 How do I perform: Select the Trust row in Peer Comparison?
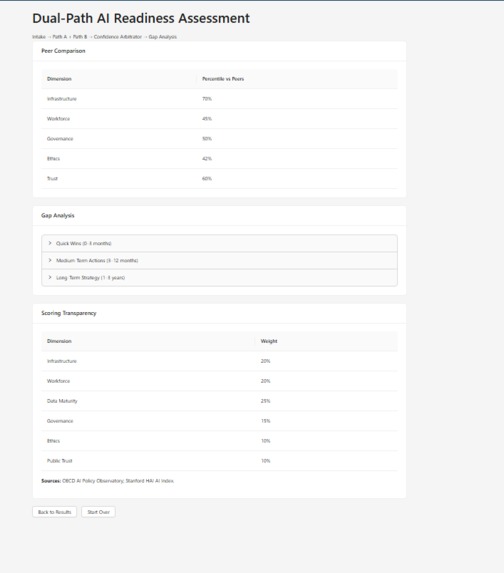click(x=219, y=179)
